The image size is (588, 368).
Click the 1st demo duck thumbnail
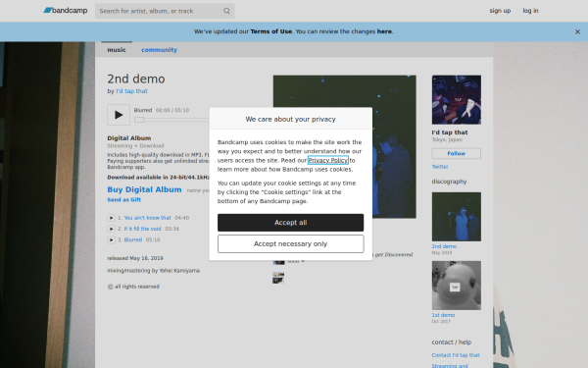click(457, 286)
